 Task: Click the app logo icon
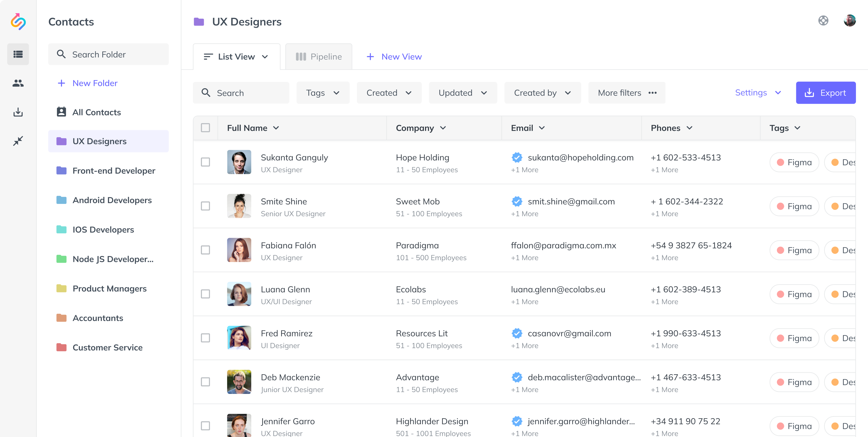click(x=18, y=22)
